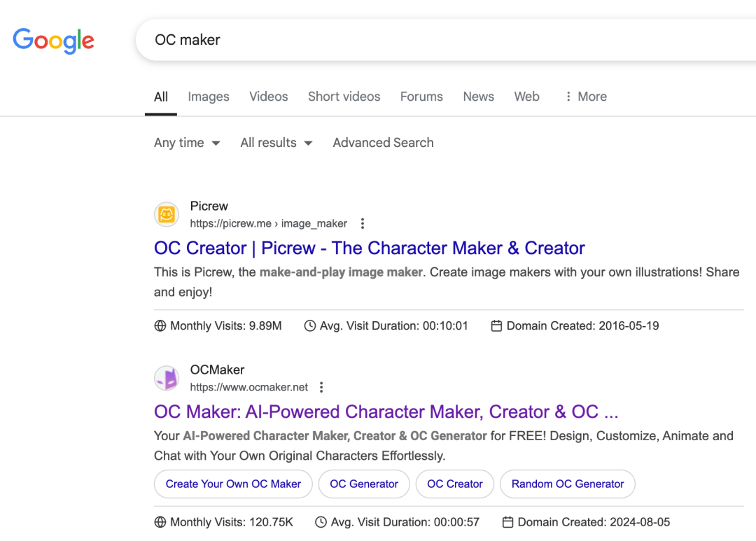This screenshot has height=541, width=756.
Task: Click the Picrew snippet line ending 'and enjoy!'
Action: pyautogui.click(x=183, y=293)
